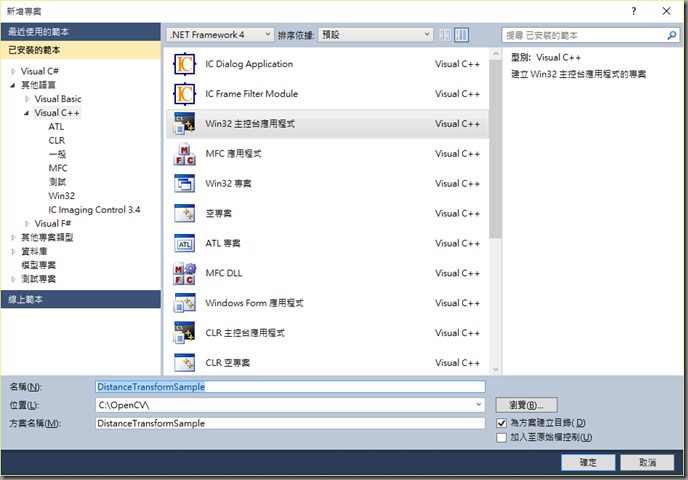Select the CLR 空專案 name text
The width and height of the screenshot is (688, 480).
[228, 363]
